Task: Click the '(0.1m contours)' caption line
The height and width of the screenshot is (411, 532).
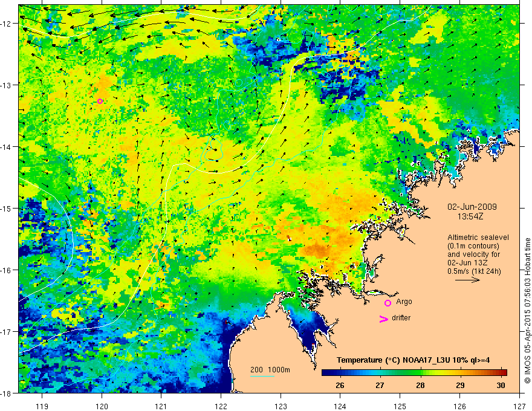Action: [473, 246]
